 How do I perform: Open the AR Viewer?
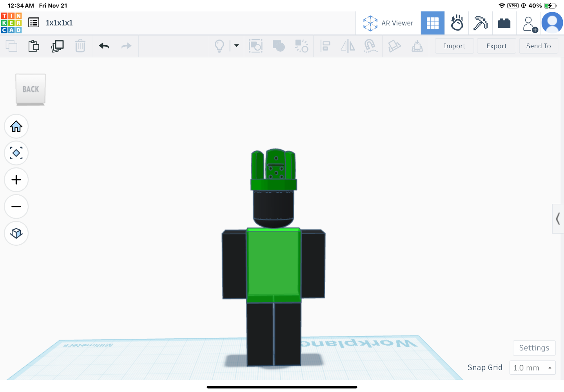(x=388, y=23)
